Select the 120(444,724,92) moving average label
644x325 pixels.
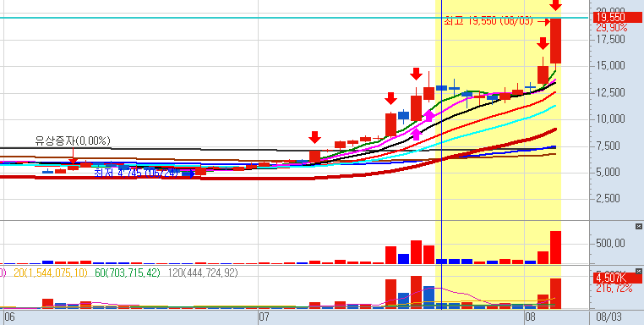point(204,273)
